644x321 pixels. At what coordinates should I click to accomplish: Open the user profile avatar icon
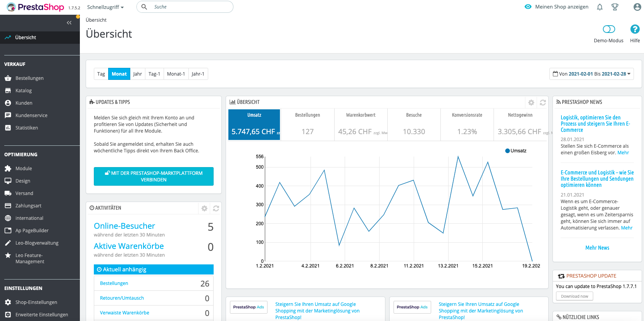point(637,7)
